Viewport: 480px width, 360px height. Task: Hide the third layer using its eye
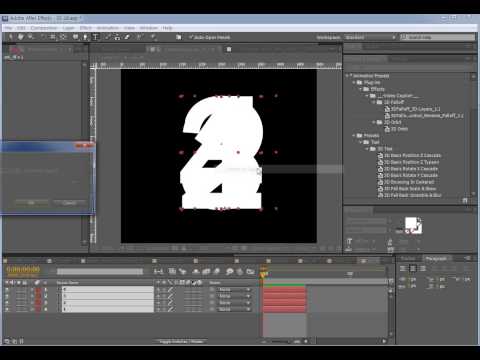tap(7, 303)
